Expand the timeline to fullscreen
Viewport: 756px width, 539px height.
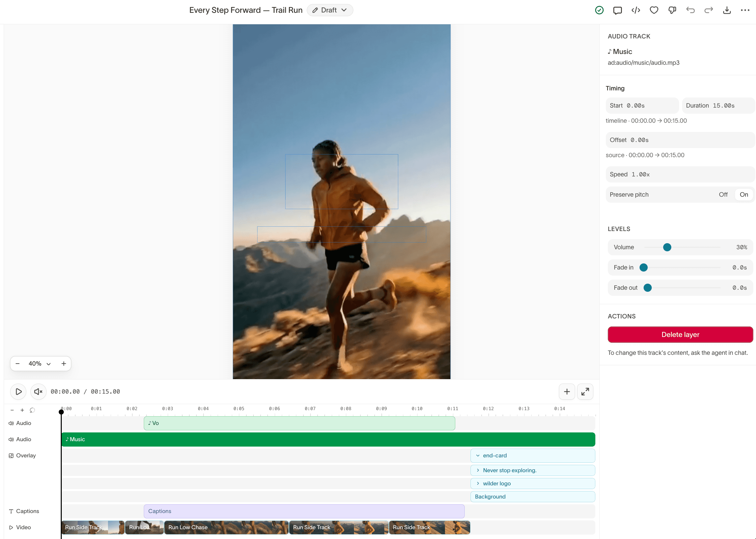(x=585, y=392)
